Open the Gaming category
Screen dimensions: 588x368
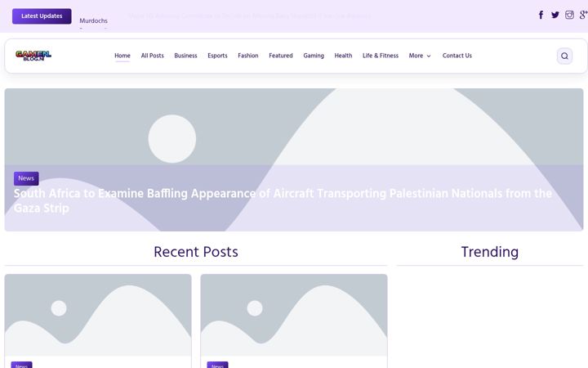pyautogui.click(x=314, y=56)
